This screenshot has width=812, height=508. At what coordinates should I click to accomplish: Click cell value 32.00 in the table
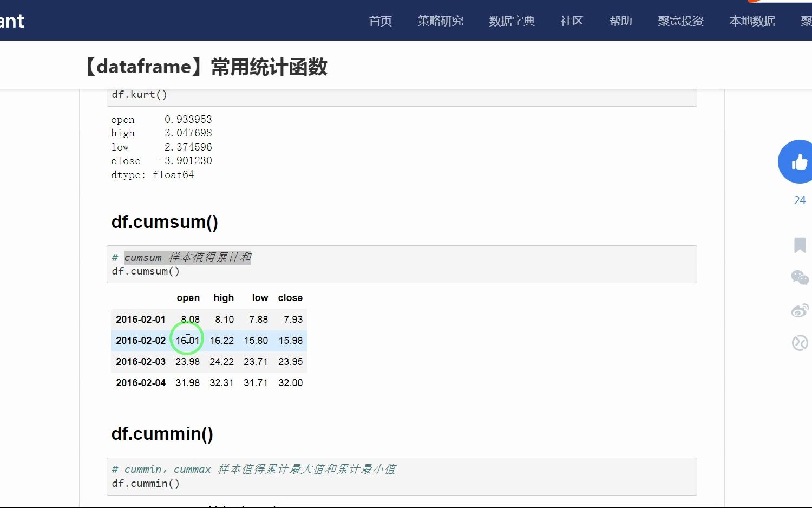point(291,383)
